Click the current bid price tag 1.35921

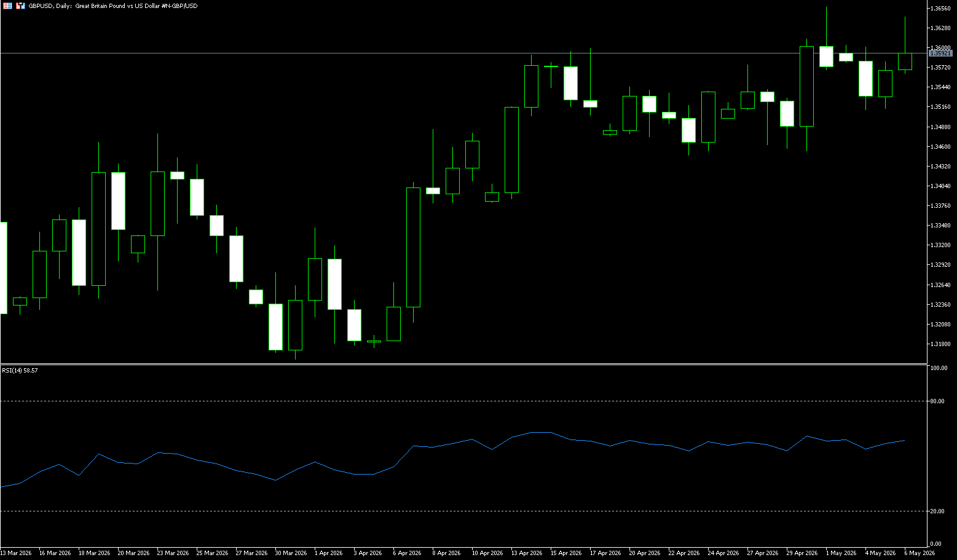click(x=940, y=53)
